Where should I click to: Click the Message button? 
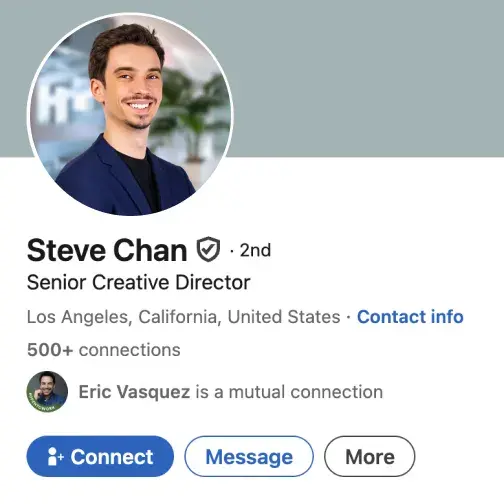coord(249,456)
